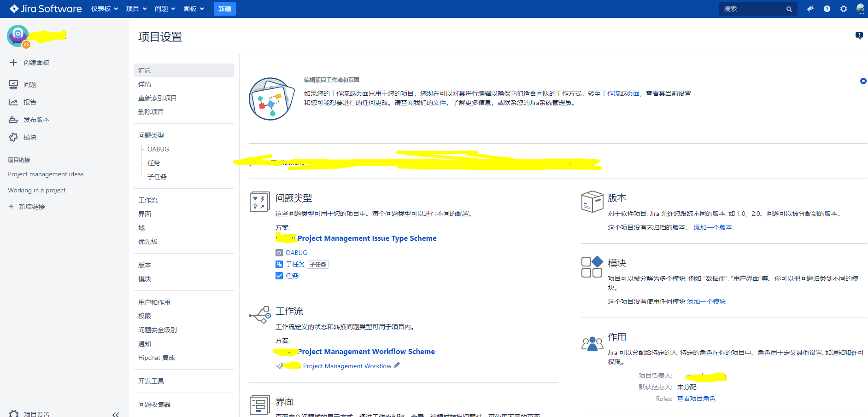
Task: Dismiss the workflow edit banner
Action: pyautogui.click(x=863, y=81)
